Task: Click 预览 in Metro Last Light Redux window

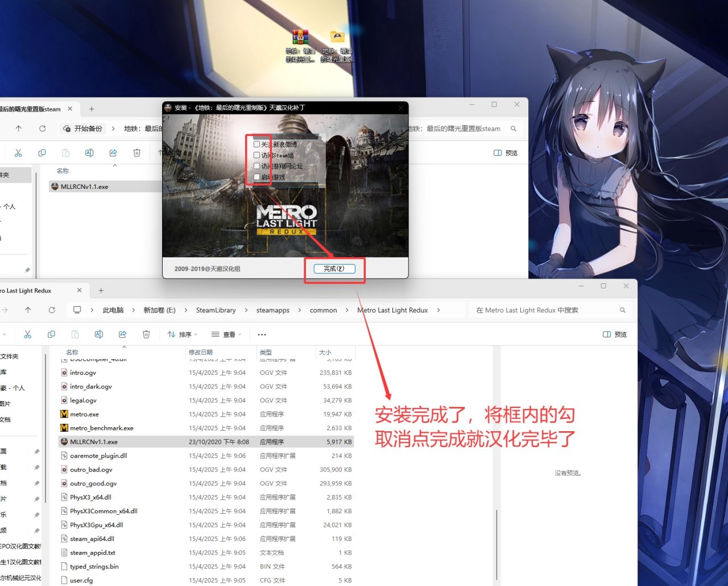Action: 615,335
